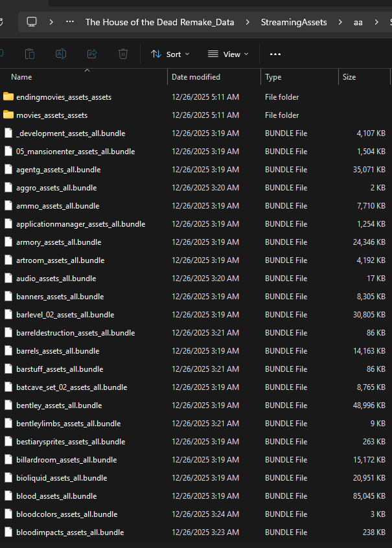Sort by Date modified column header
Image resolution: width=392 pixels, height=548 pixels.
(x=196, y=77)
